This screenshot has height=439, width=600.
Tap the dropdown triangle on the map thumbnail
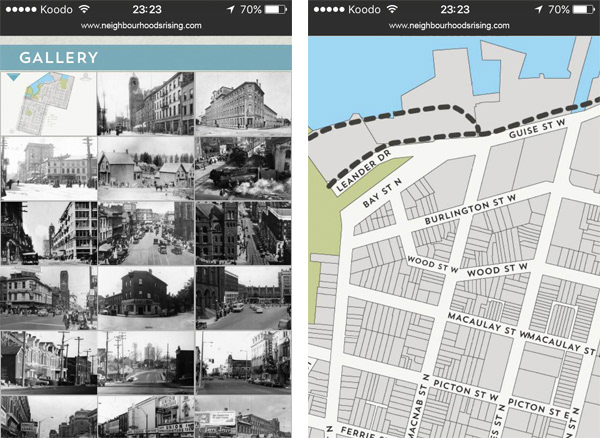point(13,78)
